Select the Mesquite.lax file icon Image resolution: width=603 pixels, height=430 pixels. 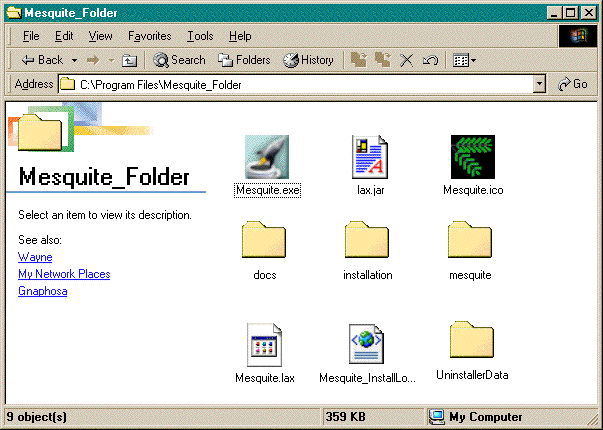coord(265,345)
